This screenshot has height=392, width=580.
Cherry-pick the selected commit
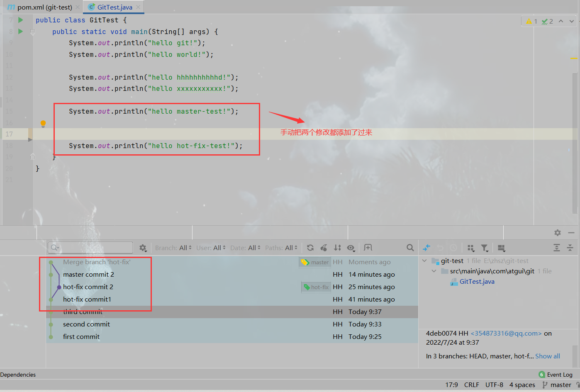(x=324, y=248)
